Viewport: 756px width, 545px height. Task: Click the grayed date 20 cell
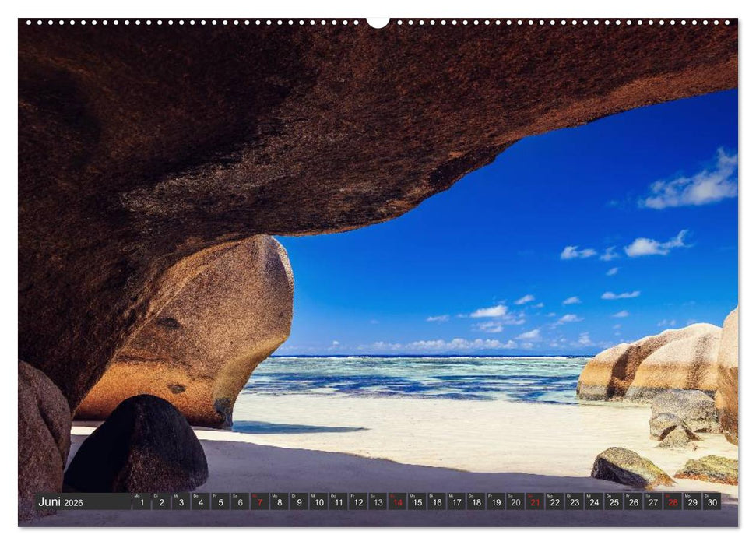point(517,503)
